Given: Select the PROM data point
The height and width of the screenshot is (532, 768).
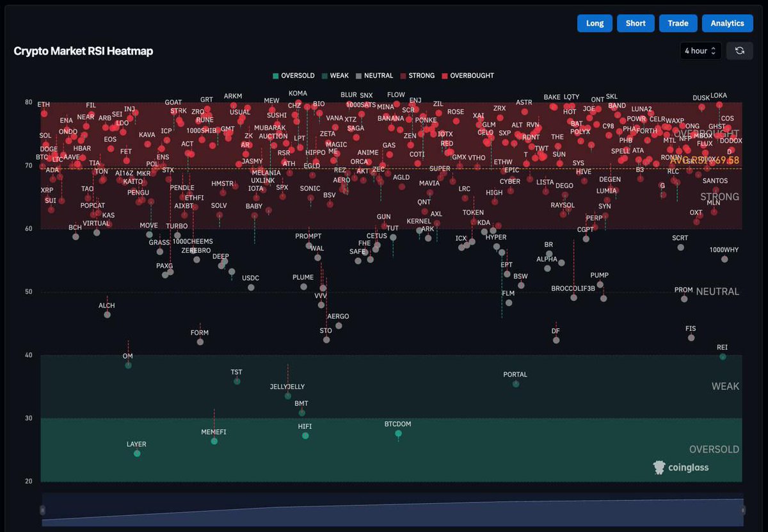Looking at the screenshot, I should (x=684, y=299).
